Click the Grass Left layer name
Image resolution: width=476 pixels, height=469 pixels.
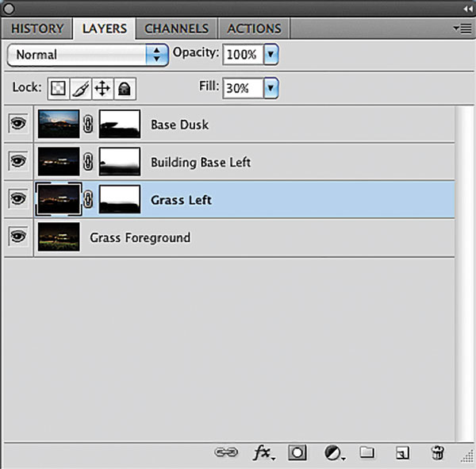pyautogui.click(x=181, y=200)
